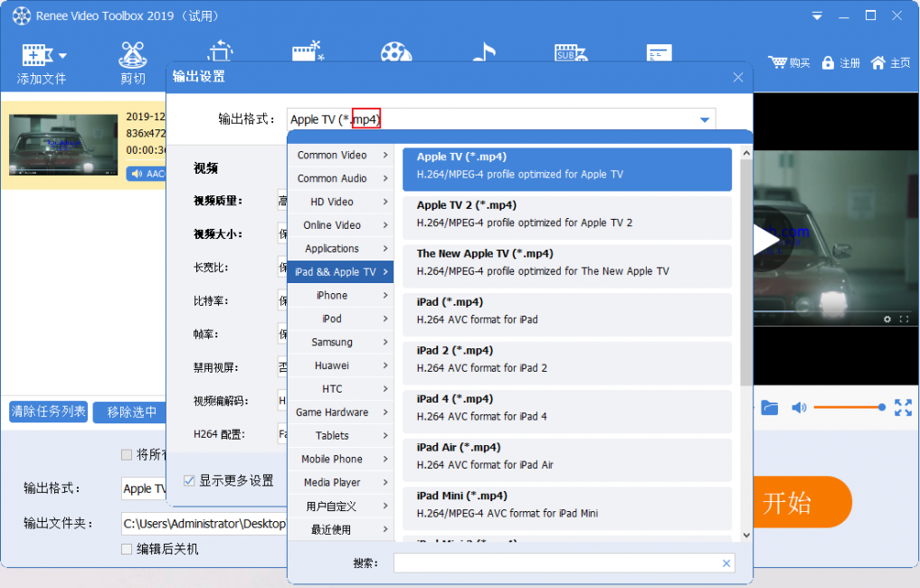Choose the iPad (*.mp4) format
The height and width of the screenshot is (588, 920).
point(567,315)
